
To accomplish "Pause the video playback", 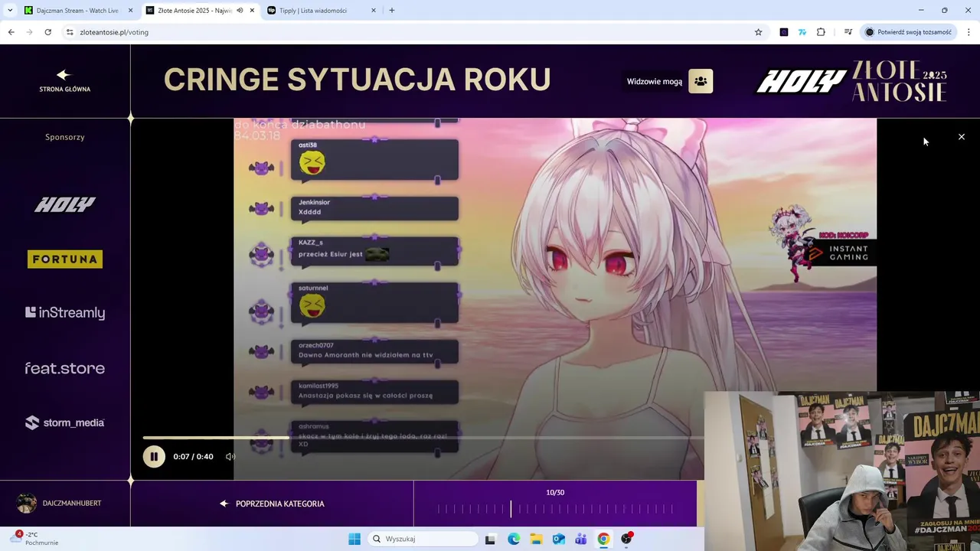I will pos(154,457).
